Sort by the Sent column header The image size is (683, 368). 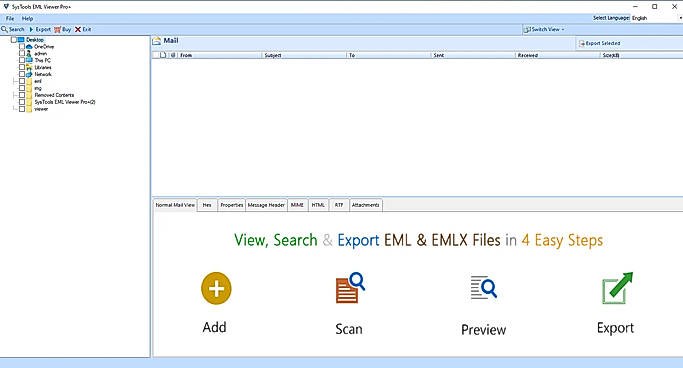pyautogui.click(x=473, y=55)
